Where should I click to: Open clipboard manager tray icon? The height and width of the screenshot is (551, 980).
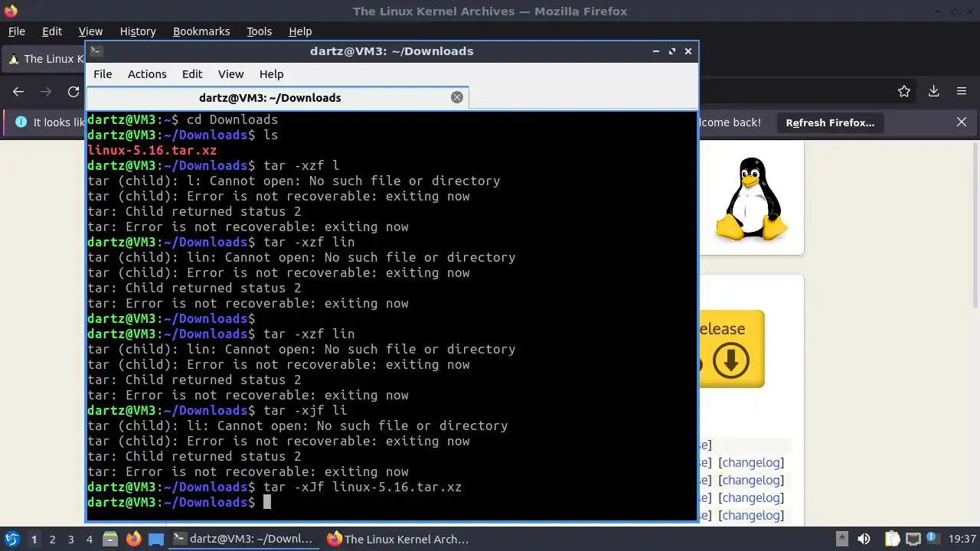tap(893, 539)
